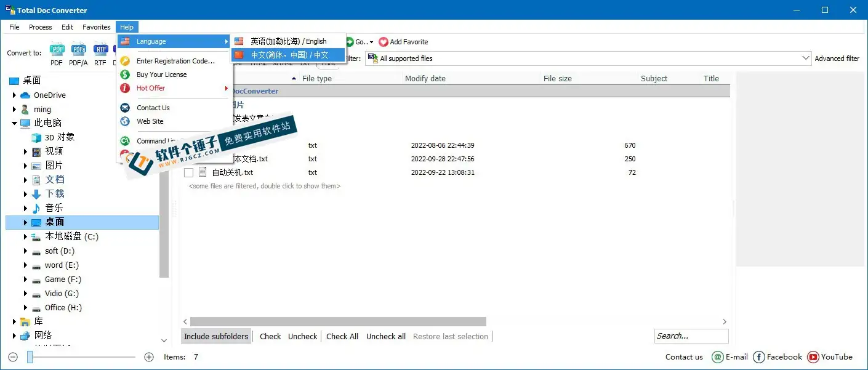The width and height of the screenshot is (868, 370).
Task: Click the Chinese flag icon in language submenu
Action: click(239, 55)
